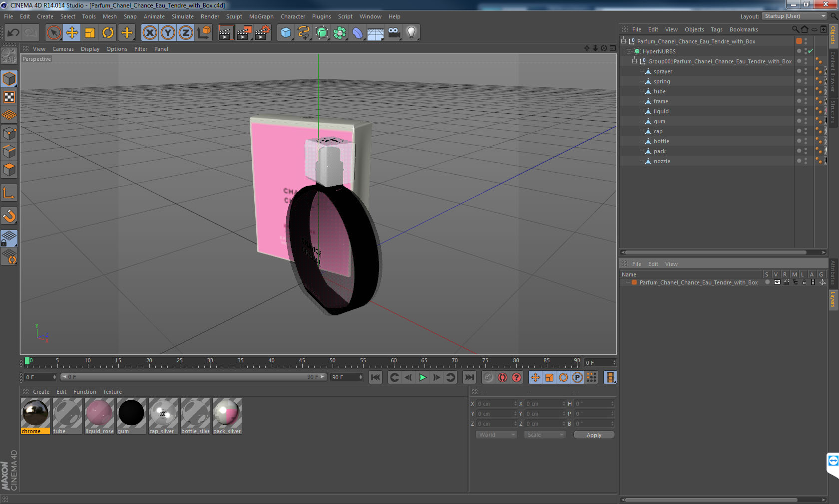The height and width of the screenshot is (504, 839).
Task: Toggle Y axis lock
Action: [168, 33]
